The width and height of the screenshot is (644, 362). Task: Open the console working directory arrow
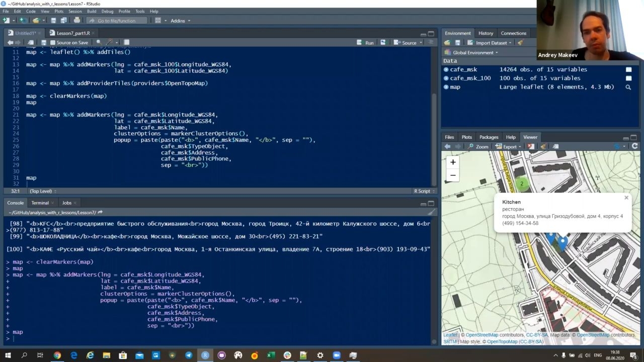(x=100, y=213)
